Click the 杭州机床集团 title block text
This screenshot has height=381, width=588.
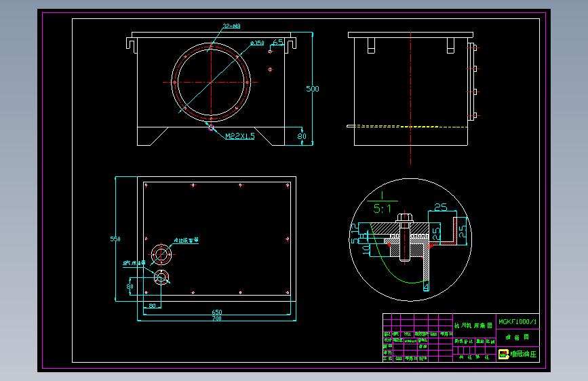(473, 325)
